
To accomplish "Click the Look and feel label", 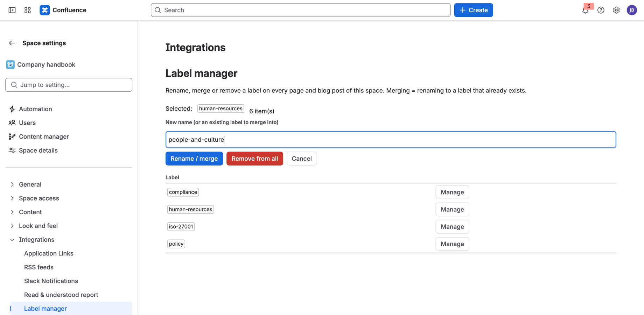I will click(38, 226).
